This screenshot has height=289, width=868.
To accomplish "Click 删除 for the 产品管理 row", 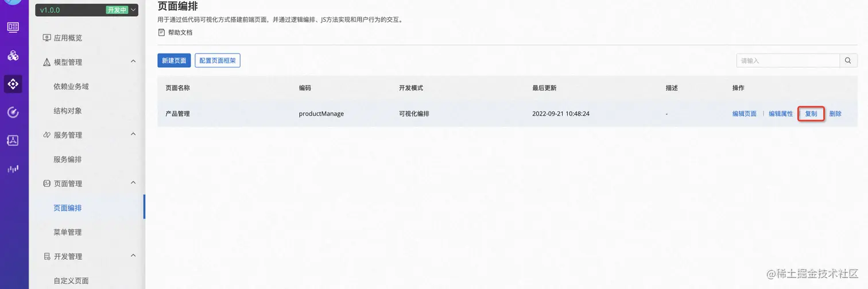I will pyautogui.click(x=835, y=114).
